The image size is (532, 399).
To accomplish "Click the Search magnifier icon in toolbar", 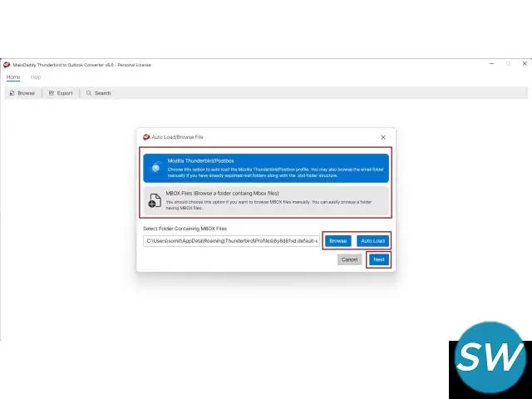I will pos(89,93).
